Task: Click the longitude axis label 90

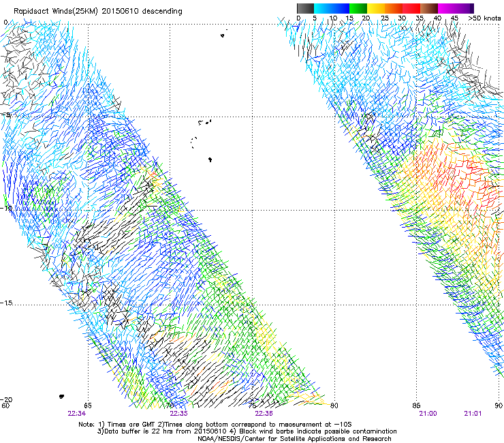Action: point(499,406)
